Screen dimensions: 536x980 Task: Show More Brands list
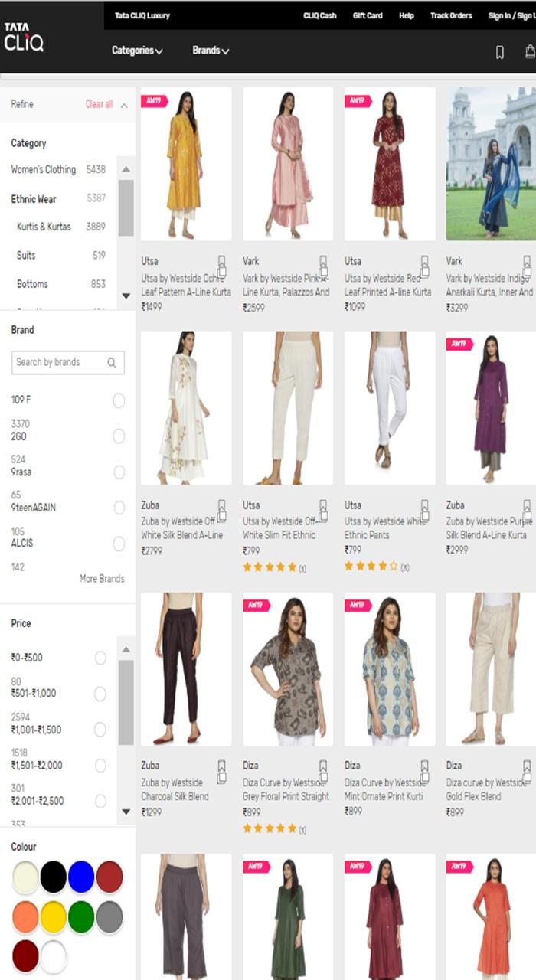click(x=102, y=579)
